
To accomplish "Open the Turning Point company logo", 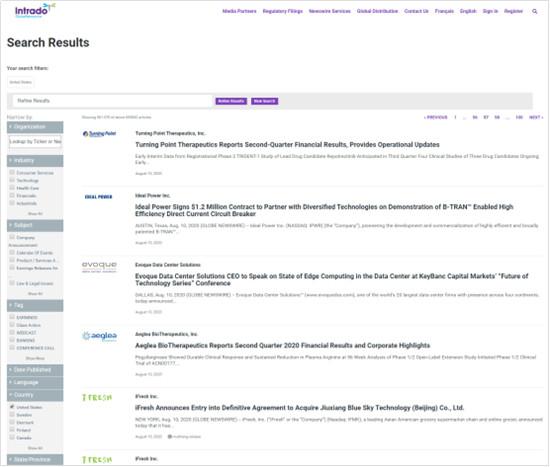I will coord(99,134).
